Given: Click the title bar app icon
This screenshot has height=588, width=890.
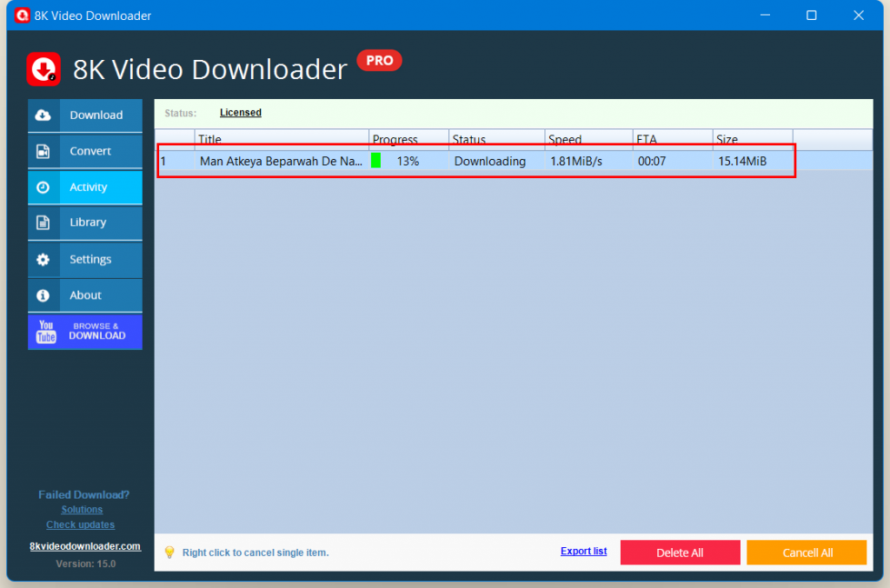Looking at the screenshot, I should click(x=22, y=16).
